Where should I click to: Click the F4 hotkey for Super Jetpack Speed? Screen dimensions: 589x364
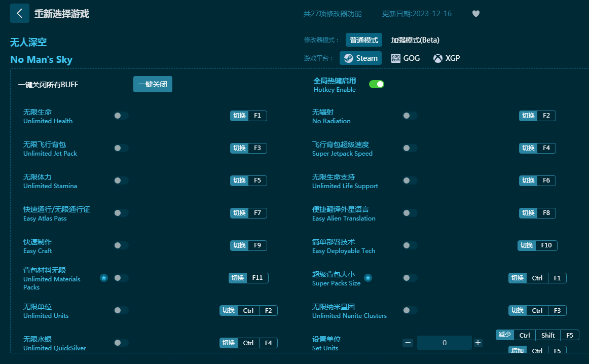click(x=537, y=148)
